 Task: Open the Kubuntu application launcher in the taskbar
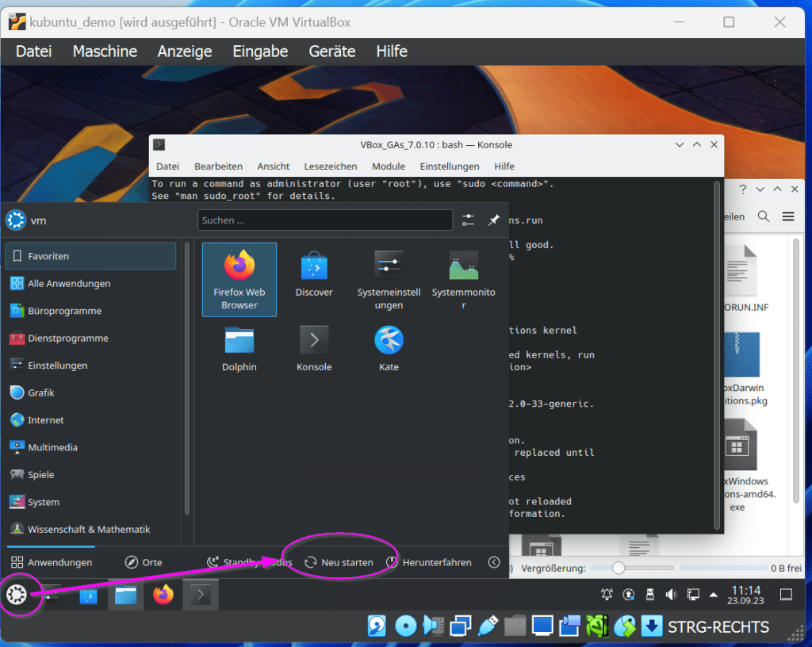click(x=17, y=595)
